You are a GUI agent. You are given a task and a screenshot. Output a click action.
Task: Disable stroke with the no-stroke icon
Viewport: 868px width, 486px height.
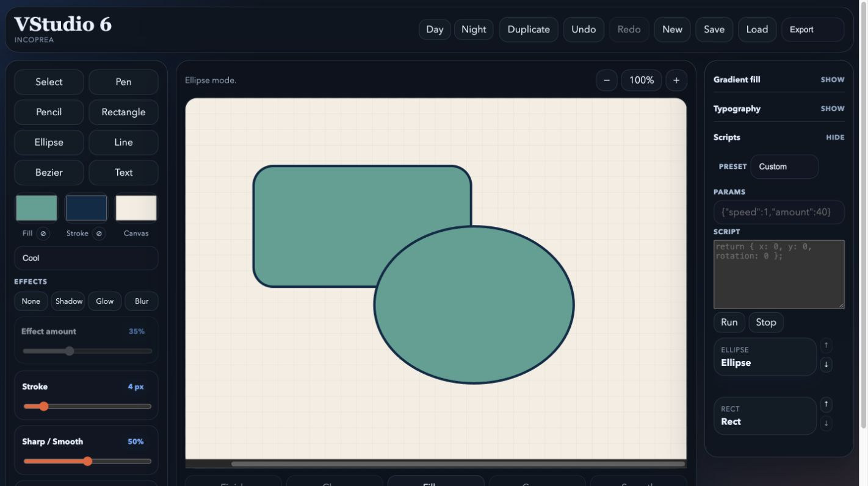99,234
